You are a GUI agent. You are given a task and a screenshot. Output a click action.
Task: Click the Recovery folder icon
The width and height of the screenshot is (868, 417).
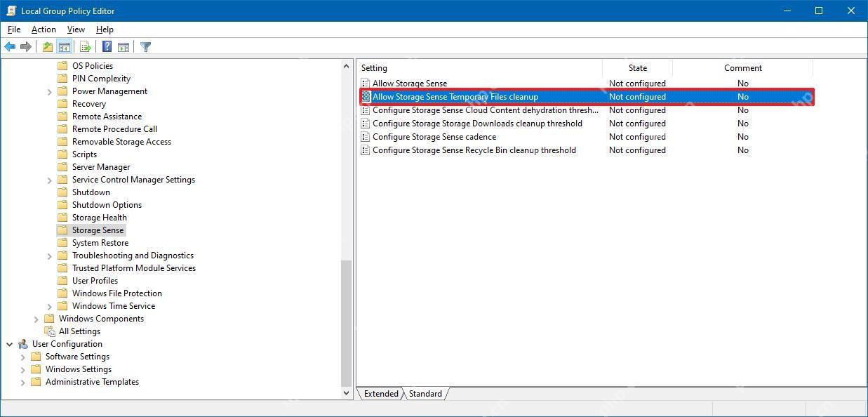click(x=62, y=104)
